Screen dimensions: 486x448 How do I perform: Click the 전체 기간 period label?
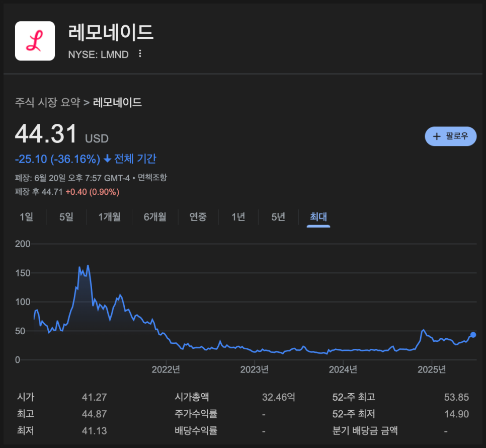click(x=135, y=159)
